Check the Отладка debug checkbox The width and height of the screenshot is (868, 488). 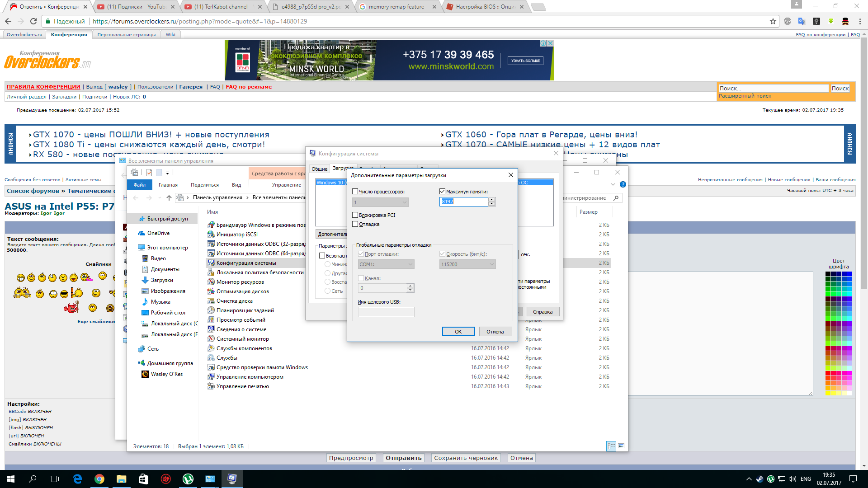(355, 224)
